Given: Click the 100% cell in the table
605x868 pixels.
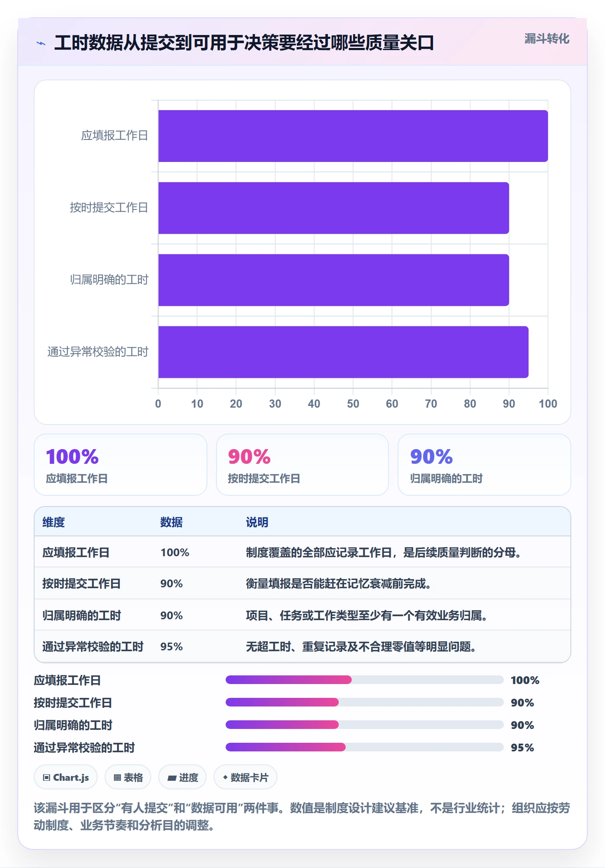Looking at the screenshot, I should pos(175,552).
